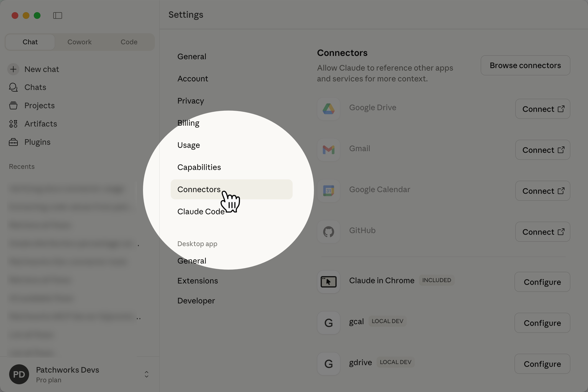This screenshot has height=392, width=588.
Task: Configure the gcal local dev connector
Action: (x=542, y=323)
